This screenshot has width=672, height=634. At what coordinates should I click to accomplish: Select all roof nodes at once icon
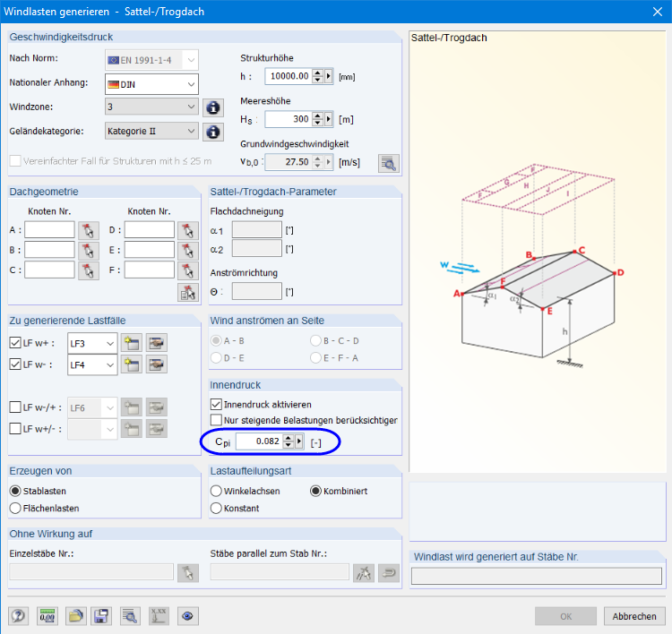(x=188, y=293)
